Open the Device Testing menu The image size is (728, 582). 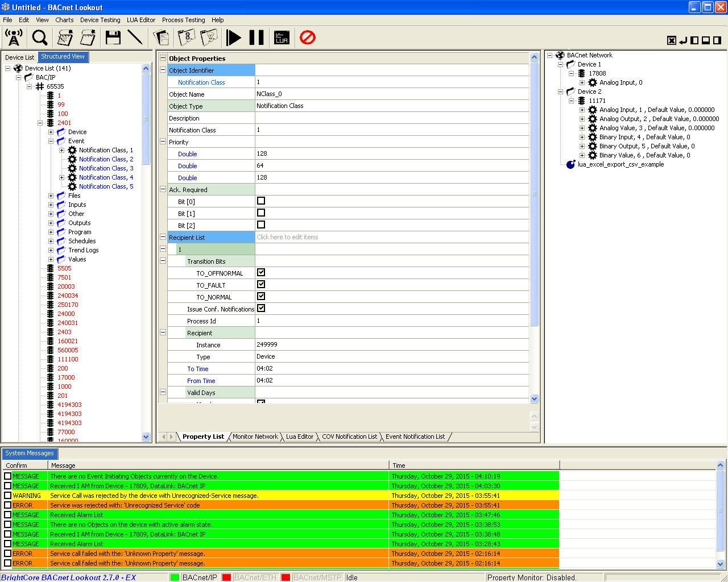click(x=100, y=20)
